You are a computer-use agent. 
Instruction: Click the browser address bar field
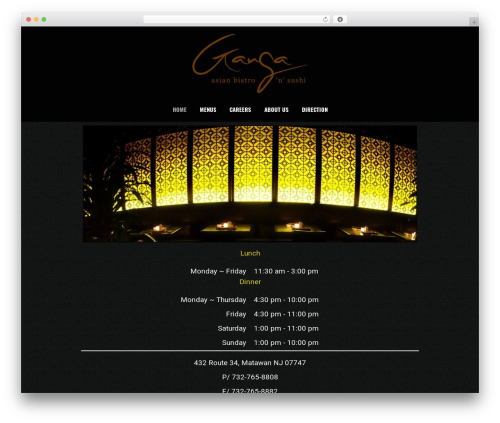(236, 19)
